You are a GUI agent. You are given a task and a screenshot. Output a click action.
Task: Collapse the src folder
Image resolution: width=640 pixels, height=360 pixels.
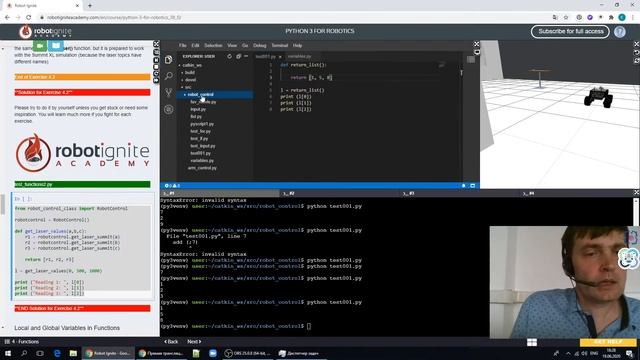(188, 87)
